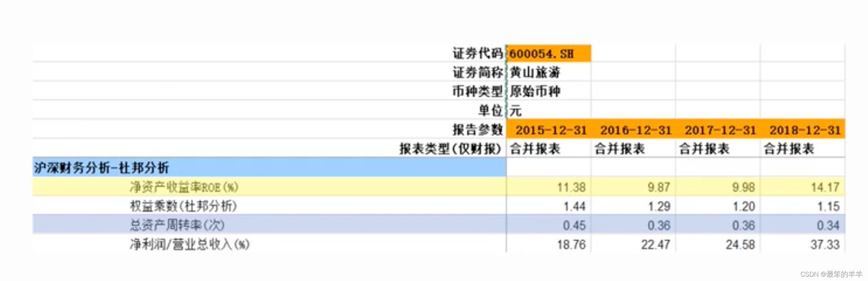This screenshot has width=868, height=281.
Task: Click asset turnover value 0.34
Action: (828, 225)
